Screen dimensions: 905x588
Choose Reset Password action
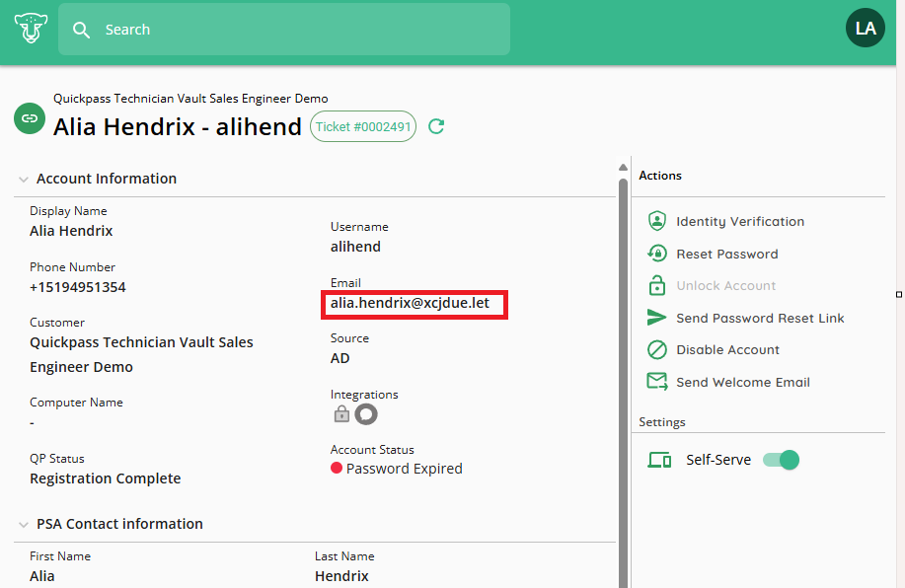point(727,254)
